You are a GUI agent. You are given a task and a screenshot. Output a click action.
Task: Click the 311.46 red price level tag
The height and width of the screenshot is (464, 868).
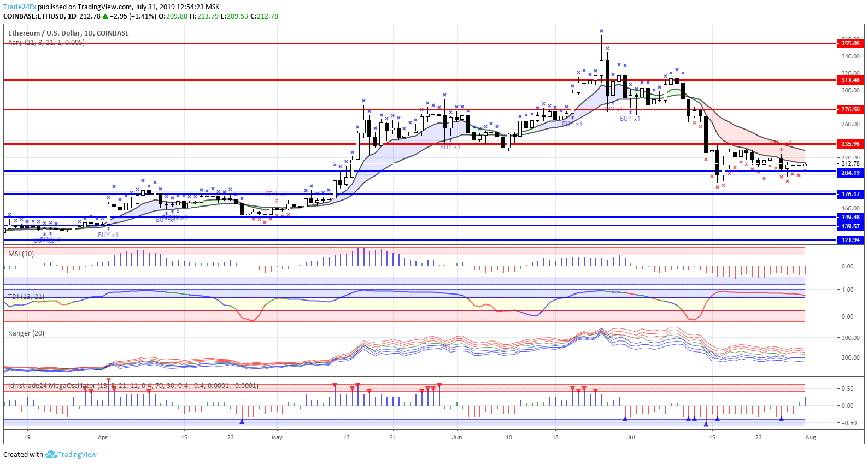pos(850,80)
